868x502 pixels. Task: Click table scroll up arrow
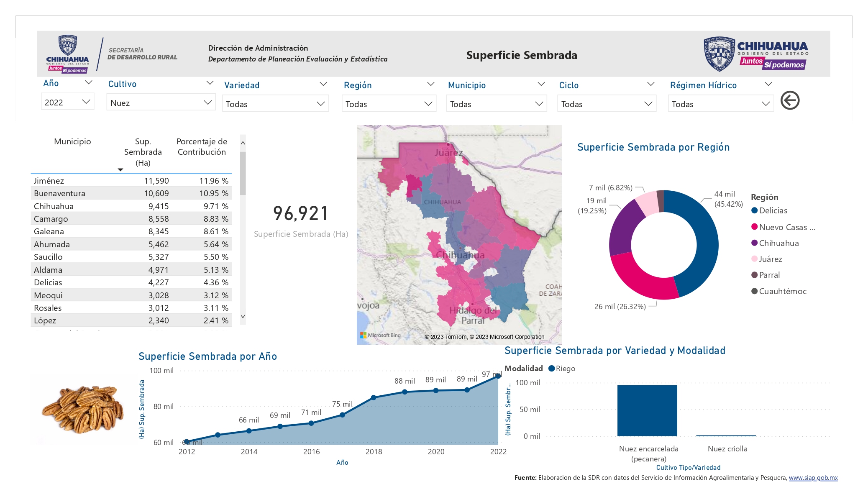[243, 143]
